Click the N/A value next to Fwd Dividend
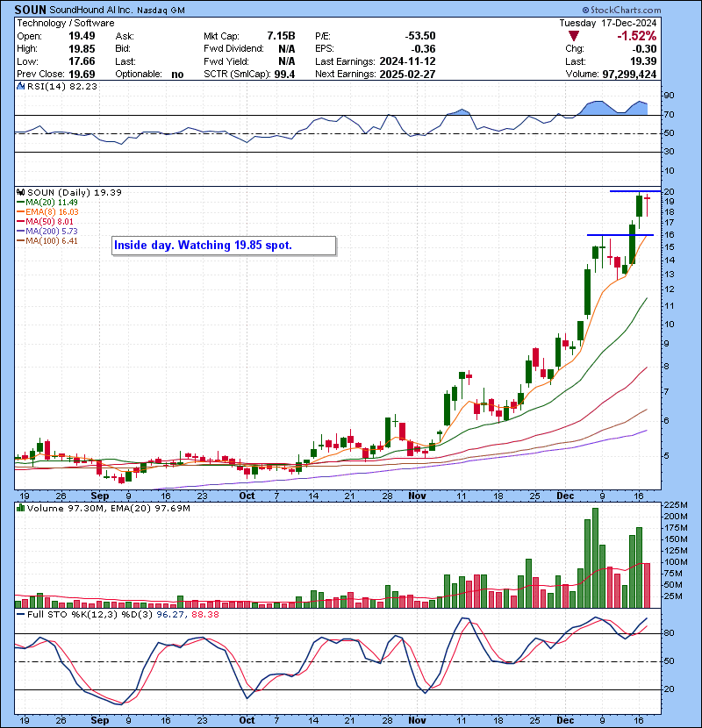This screenshot has width=702, height=728. pos(287,49)
